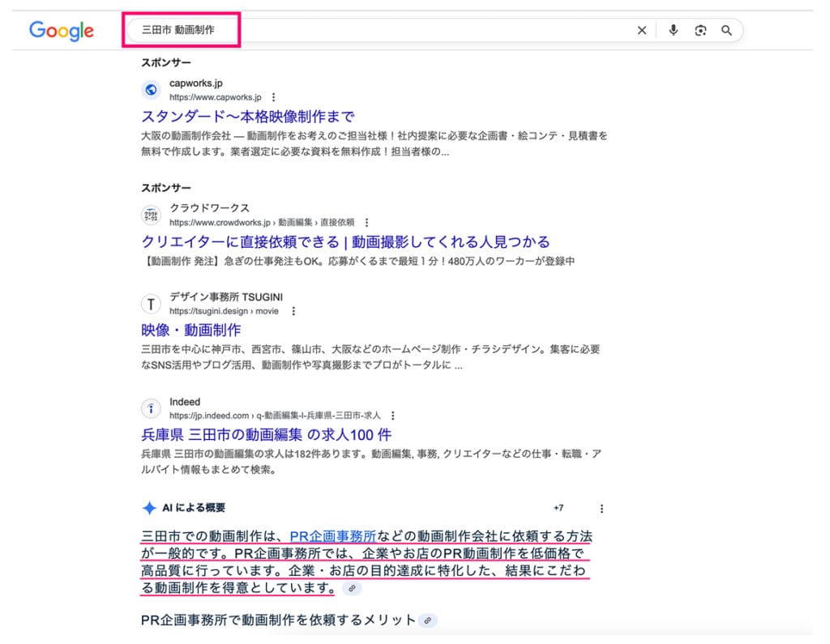Click the Indeed site favicon
The image size is (830, 644).
(151, 408)
